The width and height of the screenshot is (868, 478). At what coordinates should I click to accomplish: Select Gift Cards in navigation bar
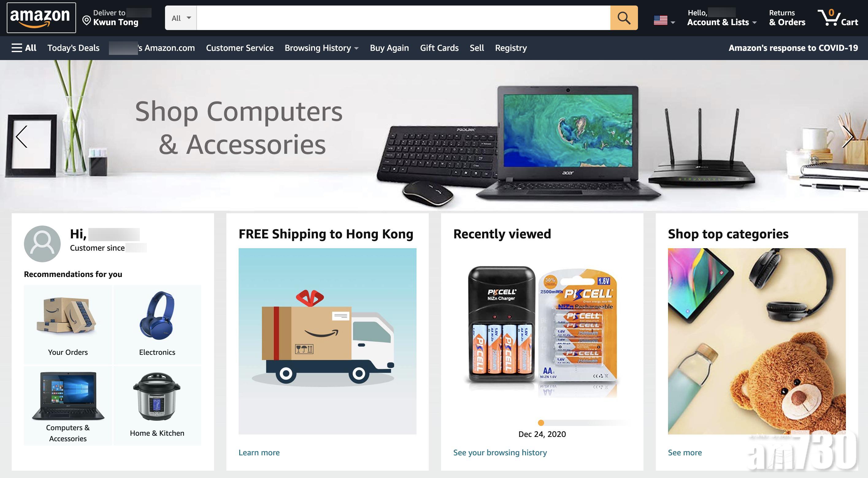pos(439,48)
